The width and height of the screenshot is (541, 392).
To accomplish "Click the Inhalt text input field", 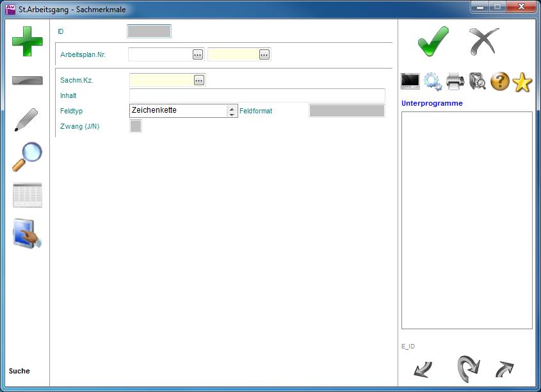I will [x=257, y=95].
